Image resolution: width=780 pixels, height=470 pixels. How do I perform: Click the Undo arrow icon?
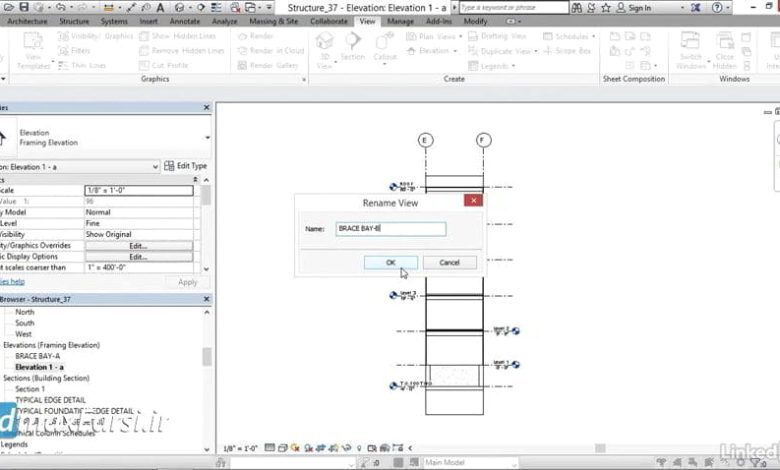tap(60, 7)
